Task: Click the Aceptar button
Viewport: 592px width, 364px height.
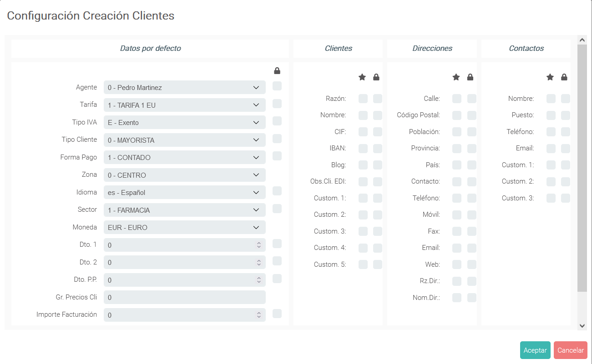Action: 535,350
